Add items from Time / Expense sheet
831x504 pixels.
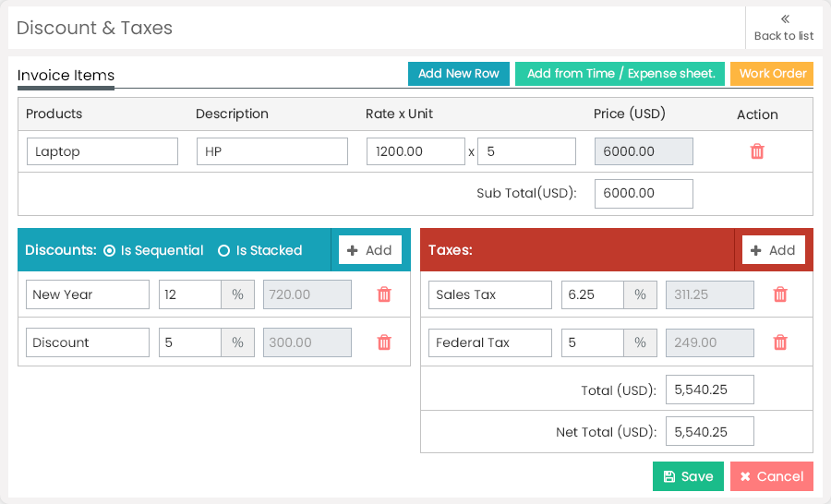(x=620, y=74)
